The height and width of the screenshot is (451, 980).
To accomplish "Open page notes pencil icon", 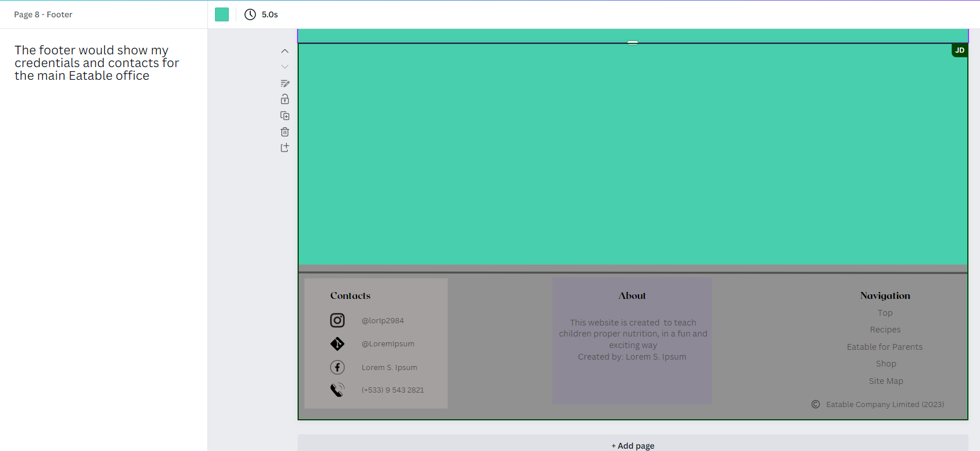I will tap(285, 83).
